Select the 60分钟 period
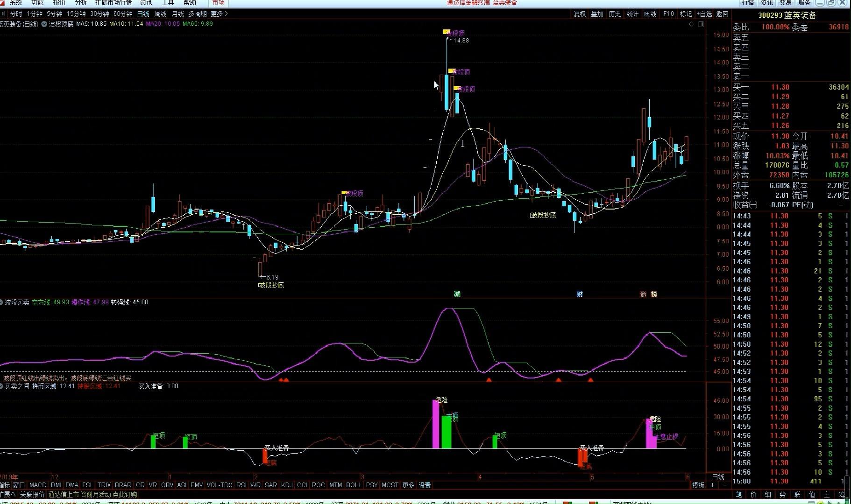The width and height of the screenshot is (851, 504). coord(123,14)
